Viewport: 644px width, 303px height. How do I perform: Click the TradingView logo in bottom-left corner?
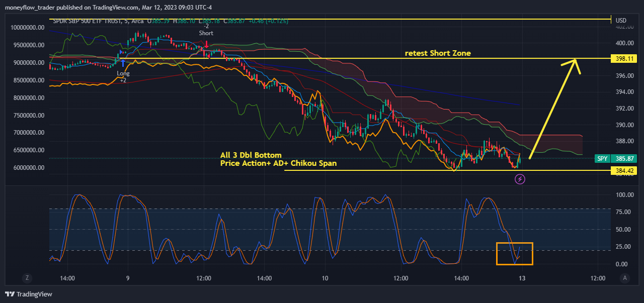coord(29,294)
